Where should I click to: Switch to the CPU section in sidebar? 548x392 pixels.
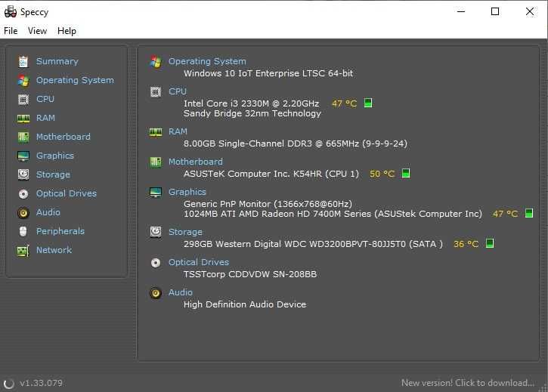coord(45,99)
